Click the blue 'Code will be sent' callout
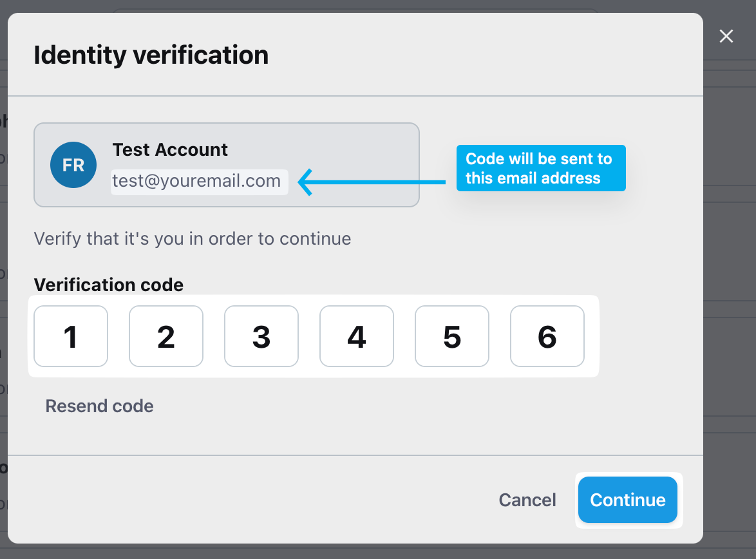This screenshot has height=559, width=756. (540, 168)
